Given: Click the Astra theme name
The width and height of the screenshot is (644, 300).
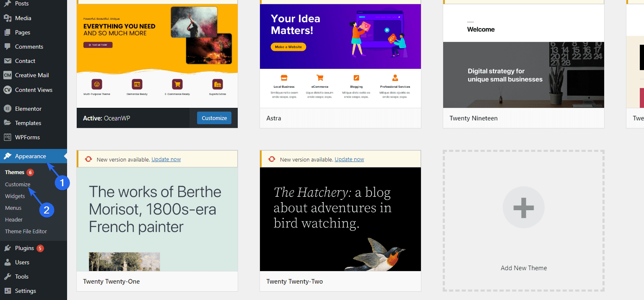Looking at the screenshot, I should coord(274,118).
